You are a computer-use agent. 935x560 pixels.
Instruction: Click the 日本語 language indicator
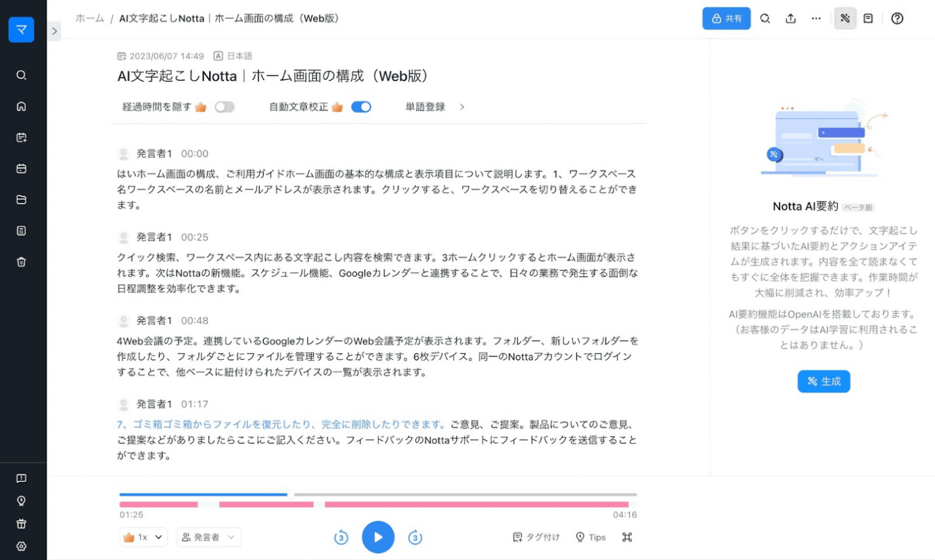click(x=233, y=56)
